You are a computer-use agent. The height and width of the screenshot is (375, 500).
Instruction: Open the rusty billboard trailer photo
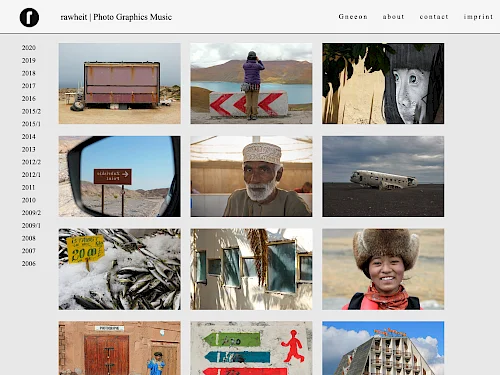120,83
